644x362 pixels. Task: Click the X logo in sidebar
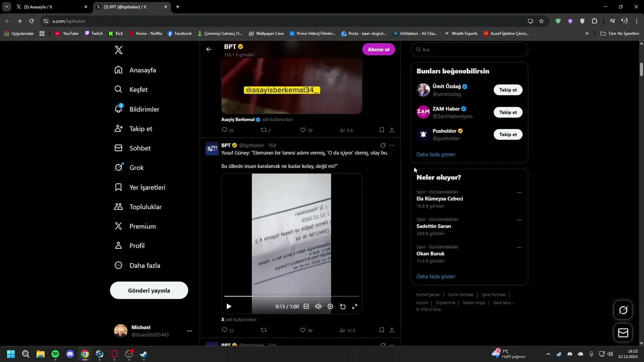click(119, 50)
